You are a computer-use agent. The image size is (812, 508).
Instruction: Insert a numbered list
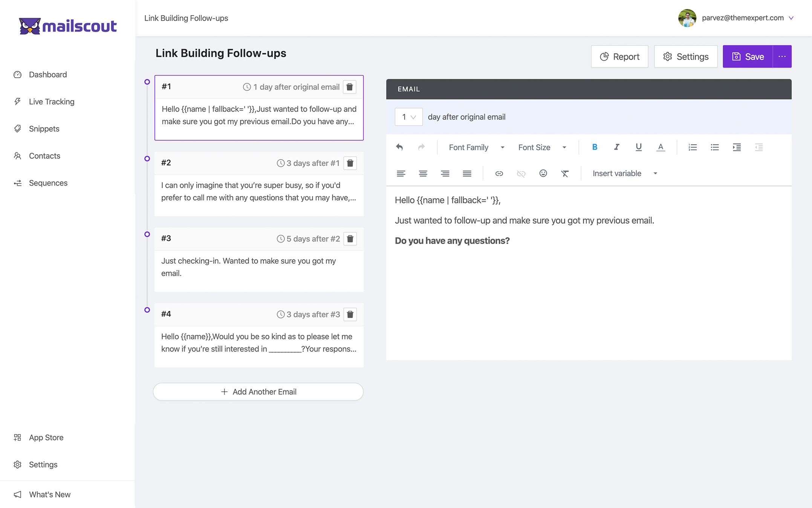692,147
